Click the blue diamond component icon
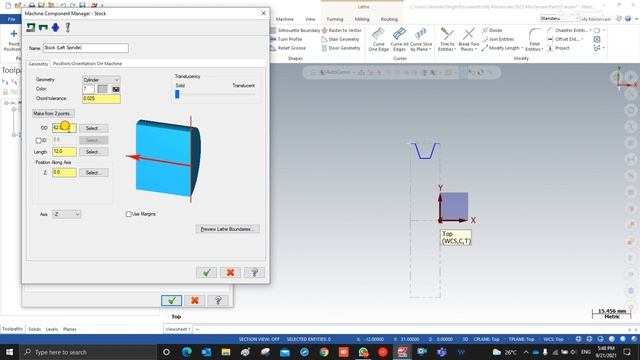The width and height of the screenshot is (640, 360). 56,27
